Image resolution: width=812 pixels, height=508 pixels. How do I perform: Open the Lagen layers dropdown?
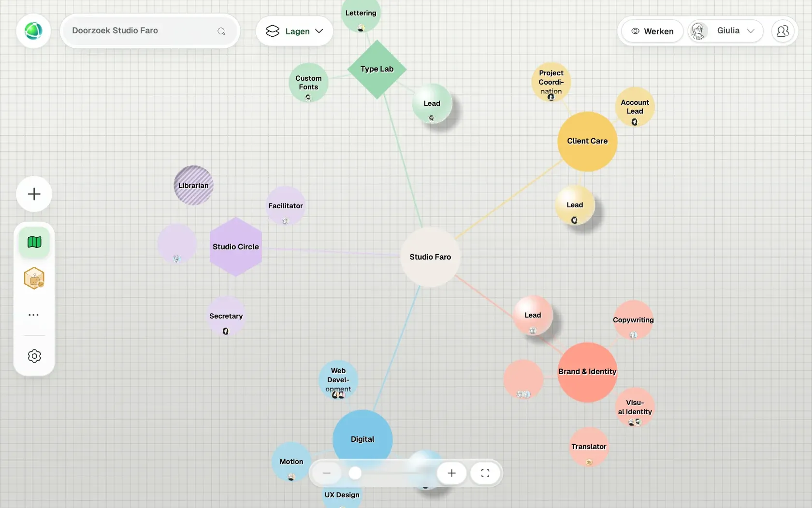tap(294, 31)
